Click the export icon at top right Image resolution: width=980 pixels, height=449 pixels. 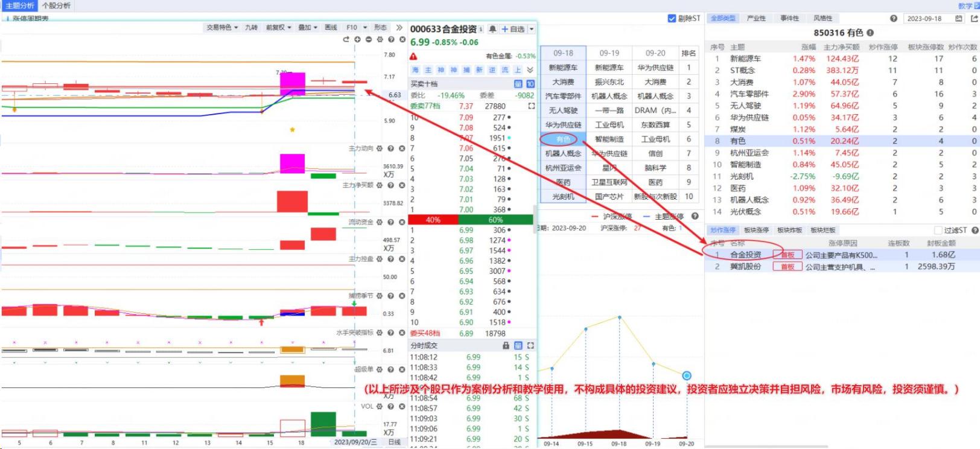click(x=974, y=19)
